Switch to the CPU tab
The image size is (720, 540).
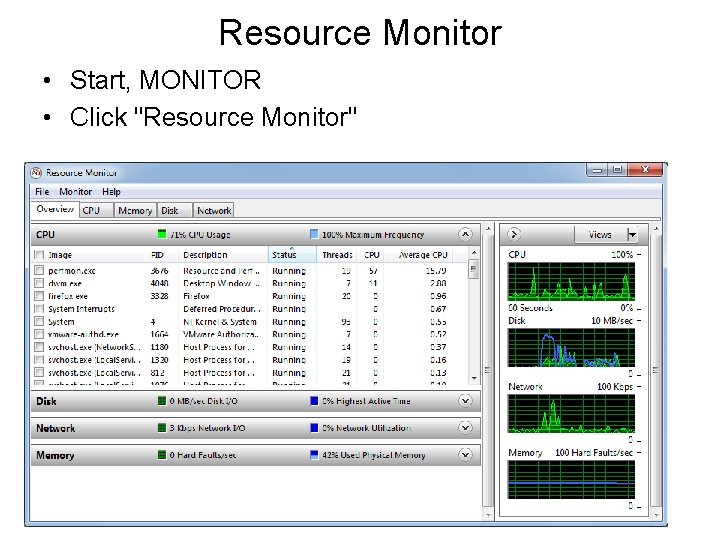click(x=96, y=210)
